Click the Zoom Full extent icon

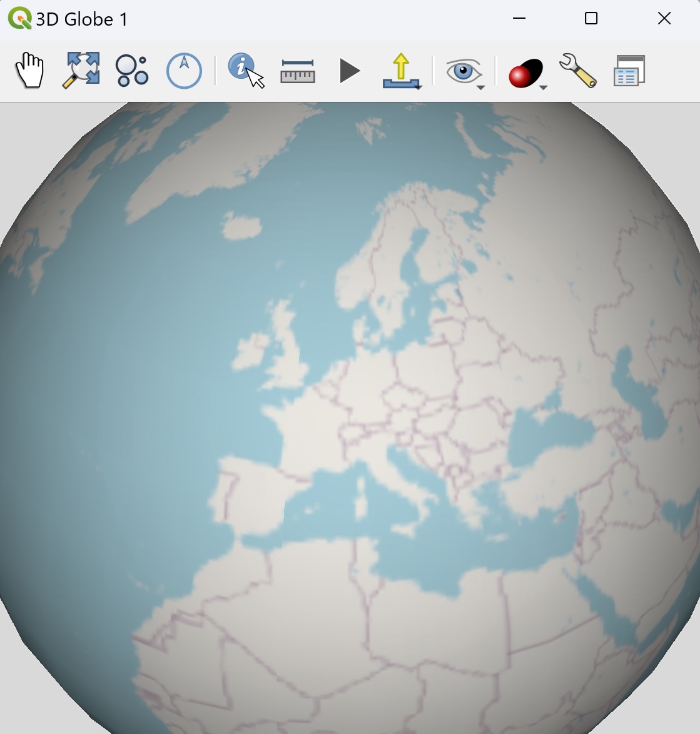[x=81, y=71]
